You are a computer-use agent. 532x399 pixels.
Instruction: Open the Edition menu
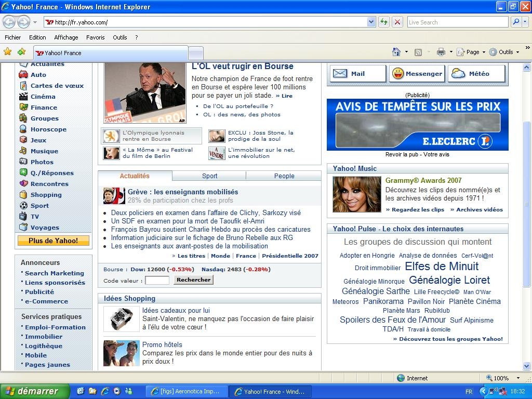[37, 37]
